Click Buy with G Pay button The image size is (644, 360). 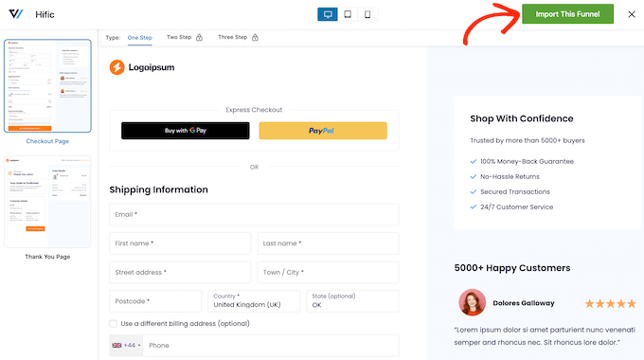[x=186, y=131]
